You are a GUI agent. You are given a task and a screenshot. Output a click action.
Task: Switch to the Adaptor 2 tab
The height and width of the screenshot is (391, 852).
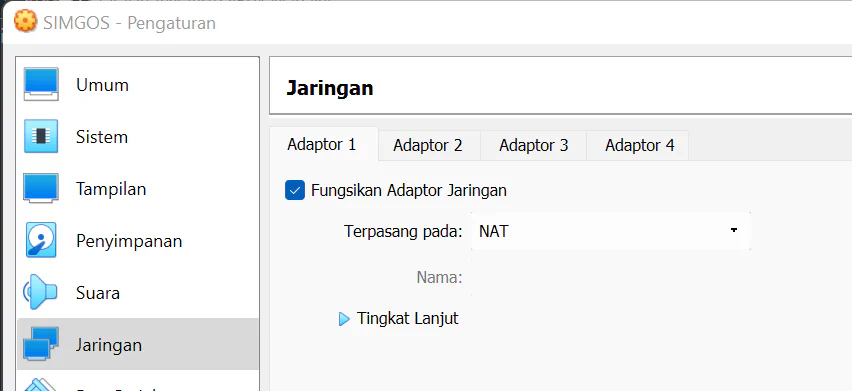click(428, 146)
